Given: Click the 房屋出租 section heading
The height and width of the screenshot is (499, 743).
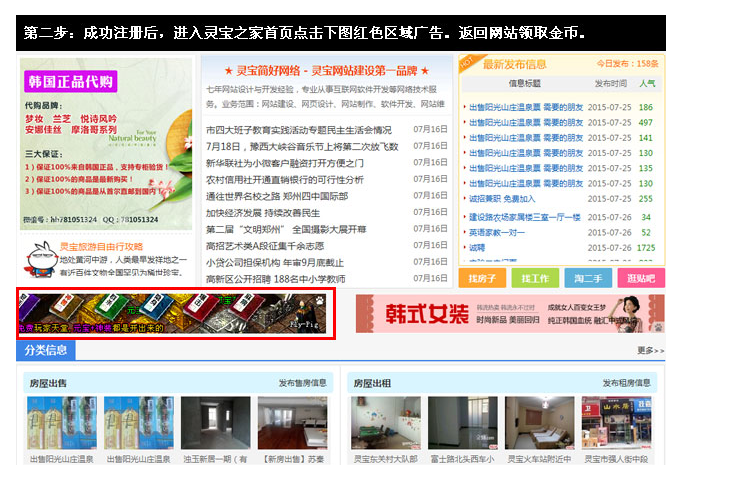Looking at the screenshot, I should (x=372, y=383).
